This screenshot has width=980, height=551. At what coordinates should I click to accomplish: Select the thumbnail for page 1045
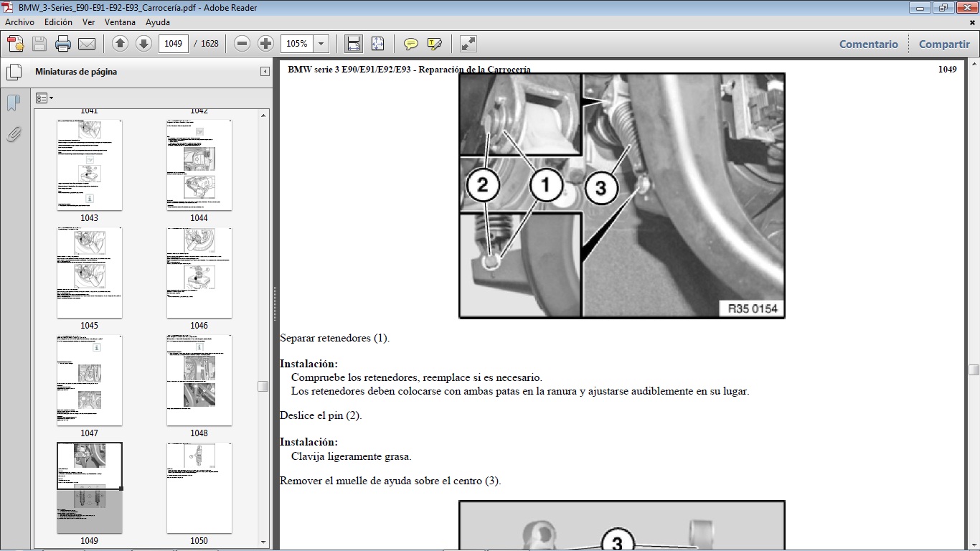(89, 273)
